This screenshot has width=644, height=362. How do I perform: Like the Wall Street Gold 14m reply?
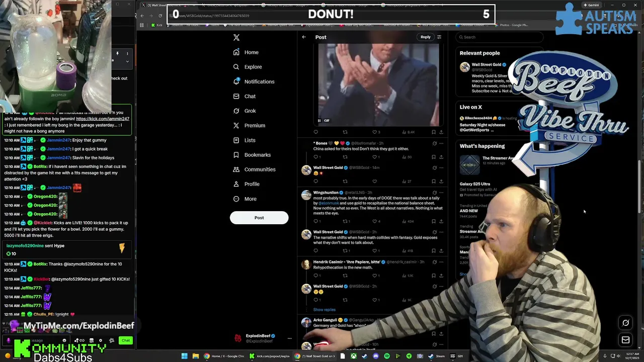point(374,182)
